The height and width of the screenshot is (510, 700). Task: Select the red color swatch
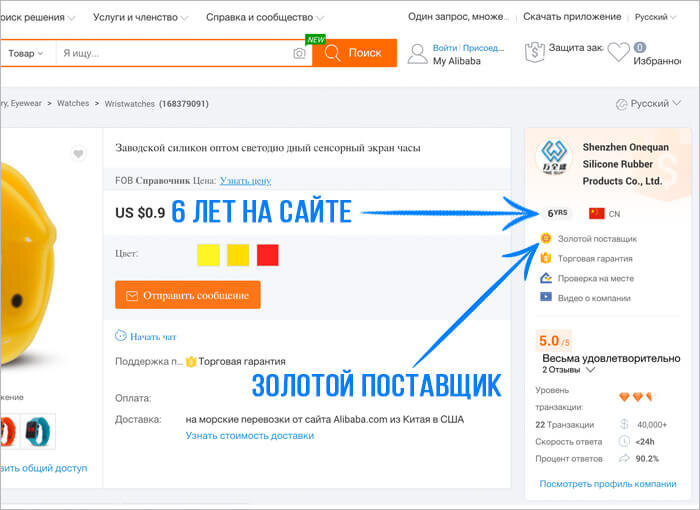click(267, 255)
